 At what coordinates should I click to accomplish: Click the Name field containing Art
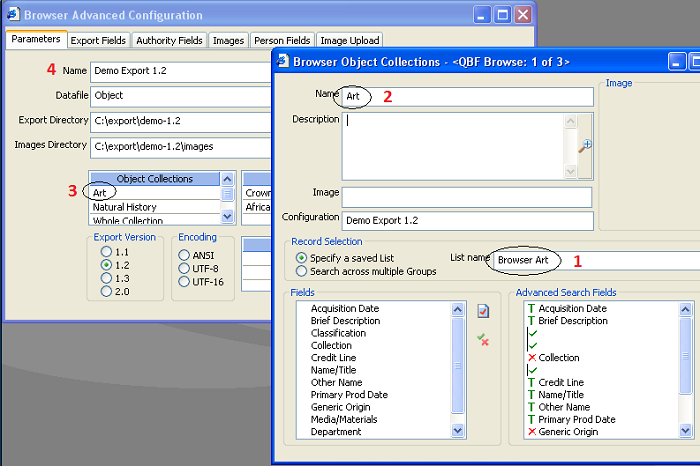click(467, 96)
